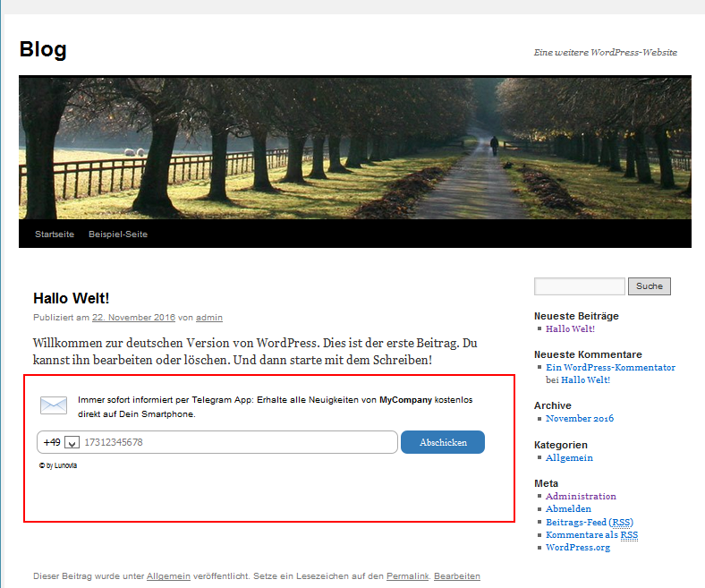The image size is (705, 588).
Task: Open the Startseite menu item
Action: coord(55,234)
